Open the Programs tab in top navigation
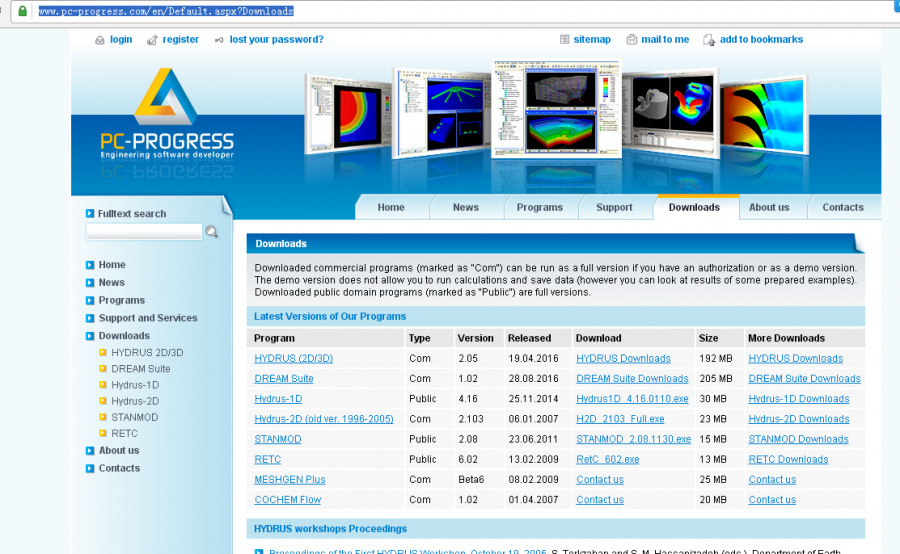 pyautogui.click(x=540, y=207)
